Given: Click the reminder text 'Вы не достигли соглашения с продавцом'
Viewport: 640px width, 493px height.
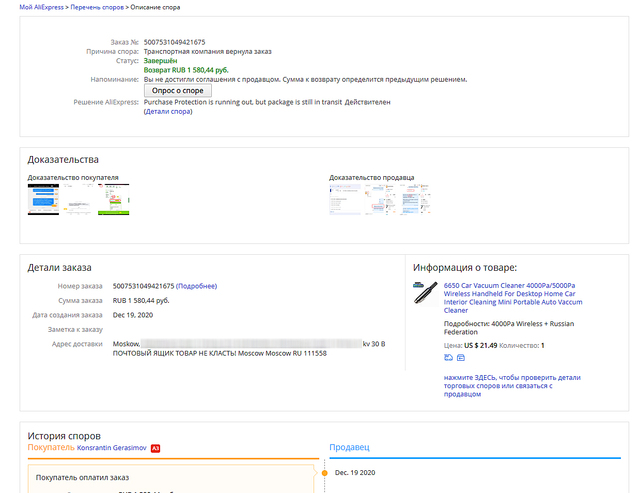Looking at the screenshot, I should pyautogui.click(x=212, y=80).
